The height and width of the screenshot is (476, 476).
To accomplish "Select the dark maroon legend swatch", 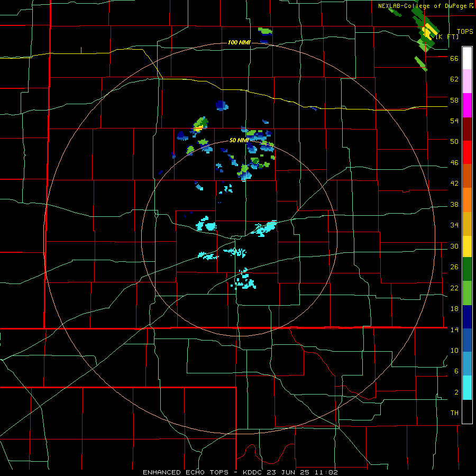I will tap(467, 129).
